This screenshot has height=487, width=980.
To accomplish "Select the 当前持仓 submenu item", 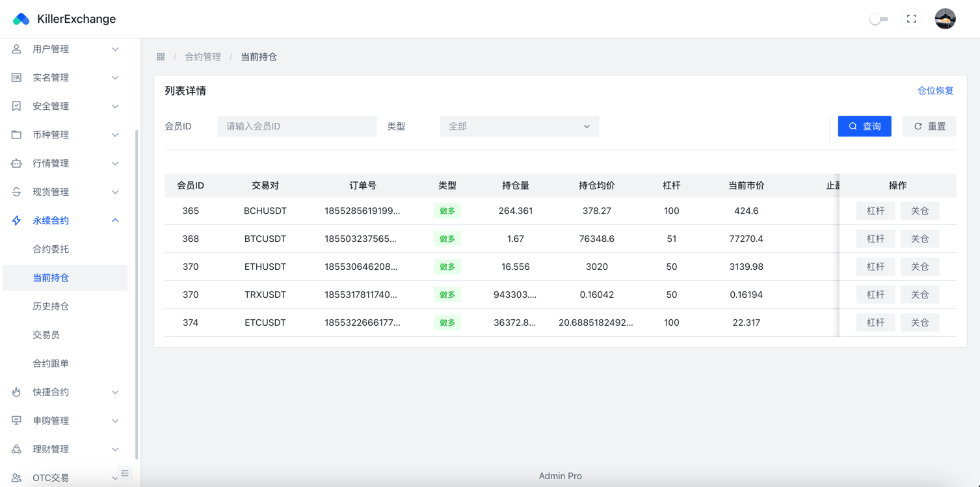I will click(x=65, y=278).
